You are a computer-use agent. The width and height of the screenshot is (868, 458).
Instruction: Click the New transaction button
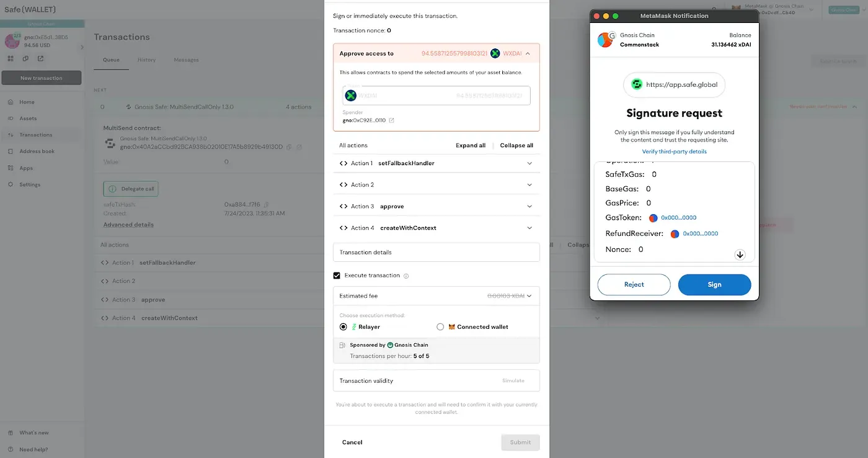(41, 78)
